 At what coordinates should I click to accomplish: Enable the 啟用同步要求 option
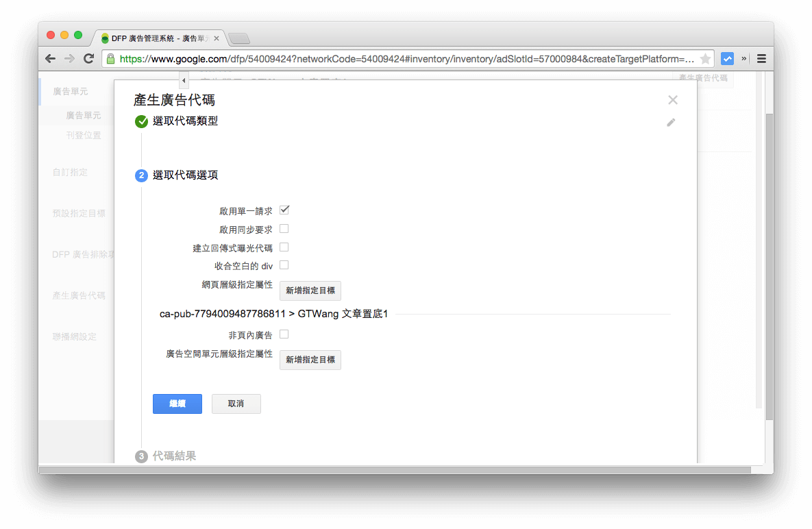coord(284,229)
